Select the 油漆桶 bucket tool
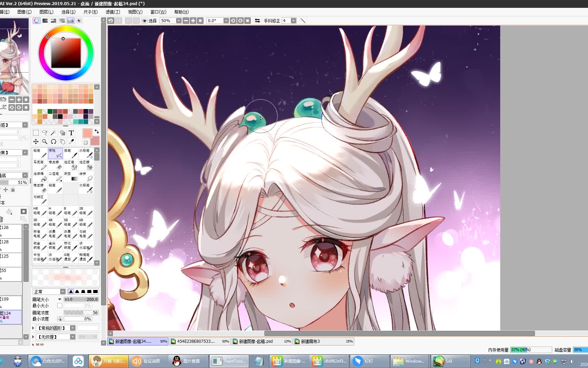The height and width of the screenshot is (368, 588). point(40,177)
